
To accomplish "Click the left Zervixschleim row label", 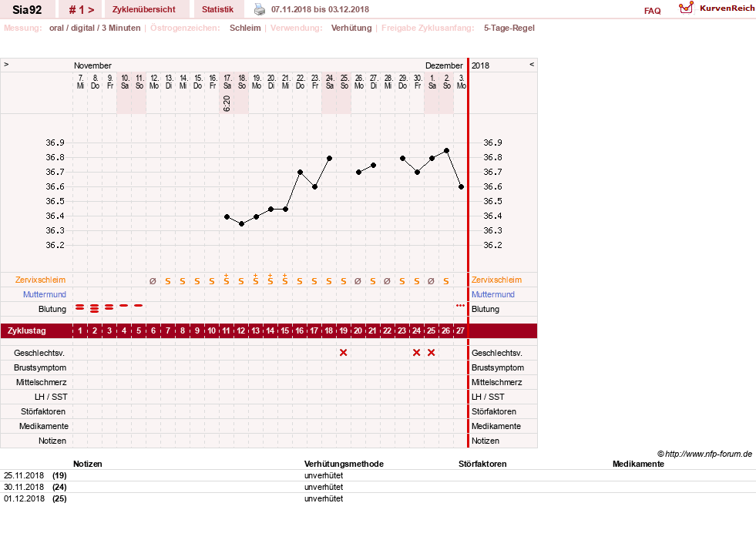I will tap(41, 280).
